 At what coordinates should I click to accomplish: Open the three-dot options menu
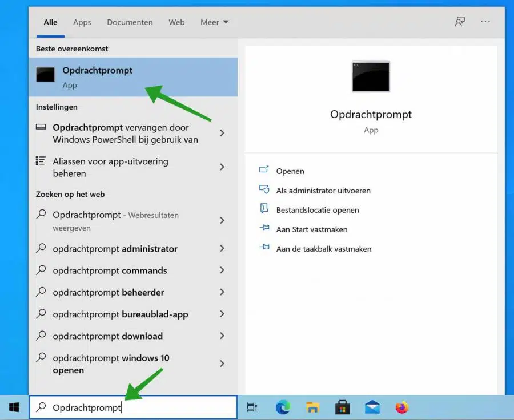(485, 22)
